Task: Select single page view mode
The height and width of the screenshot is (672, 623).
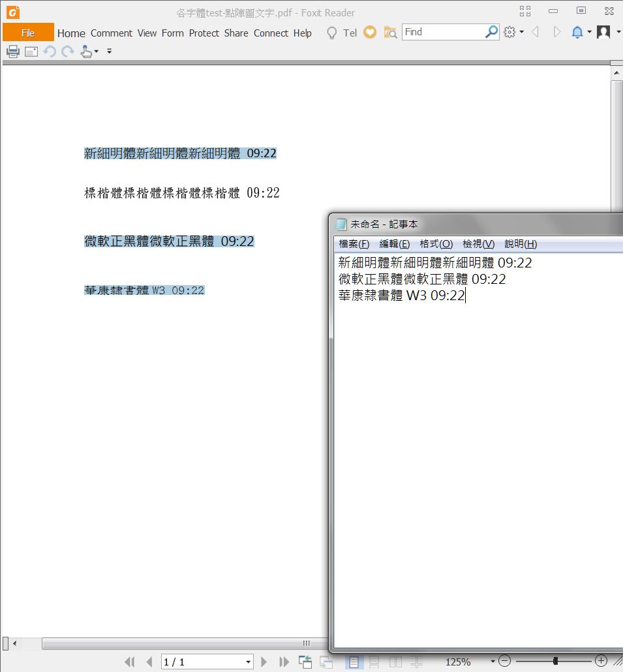Action: [354, 662]
